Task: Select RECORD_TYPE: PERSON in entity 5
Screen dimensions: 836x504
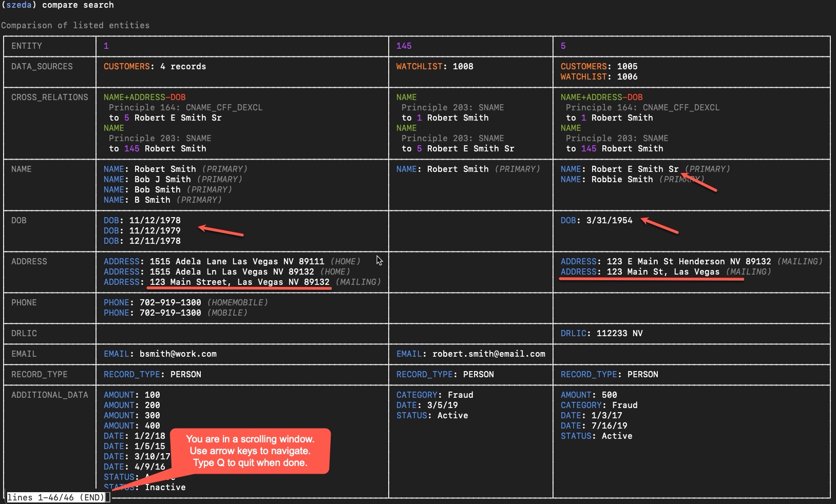Action: coord(609,374)
